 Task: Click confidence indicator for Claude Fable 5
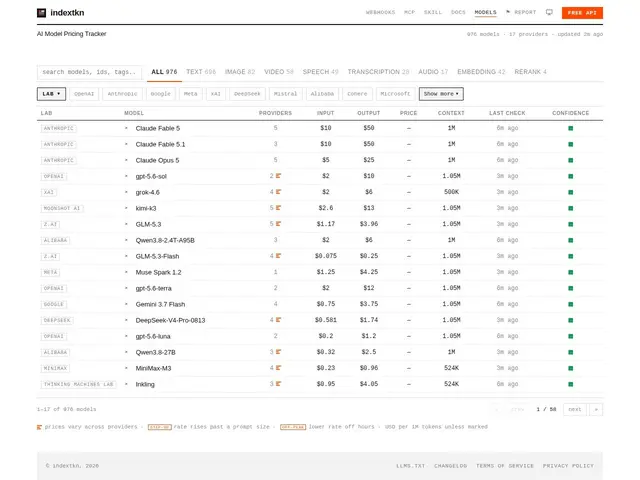[x=571, y=128]
